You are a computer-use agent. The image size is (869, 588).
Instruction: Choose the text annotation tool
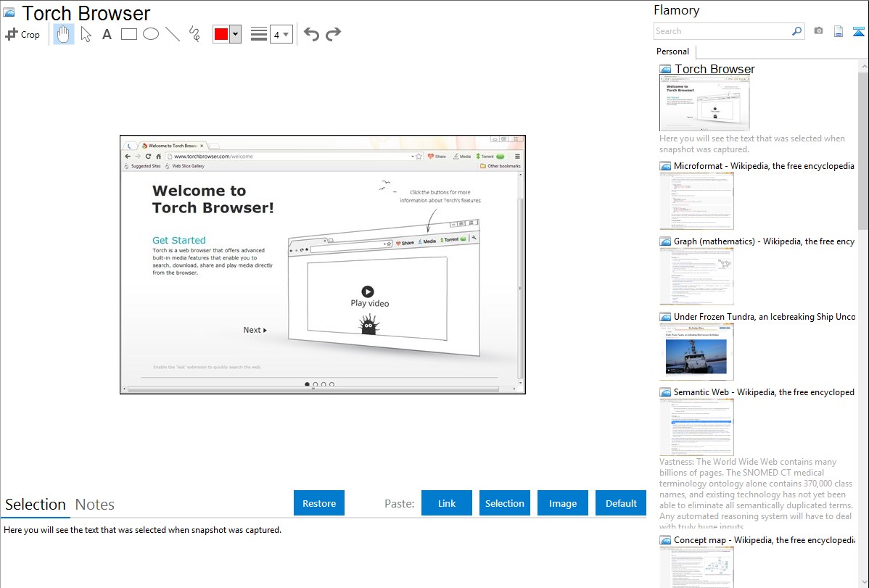pyautogui.click(x=107, y=34)
